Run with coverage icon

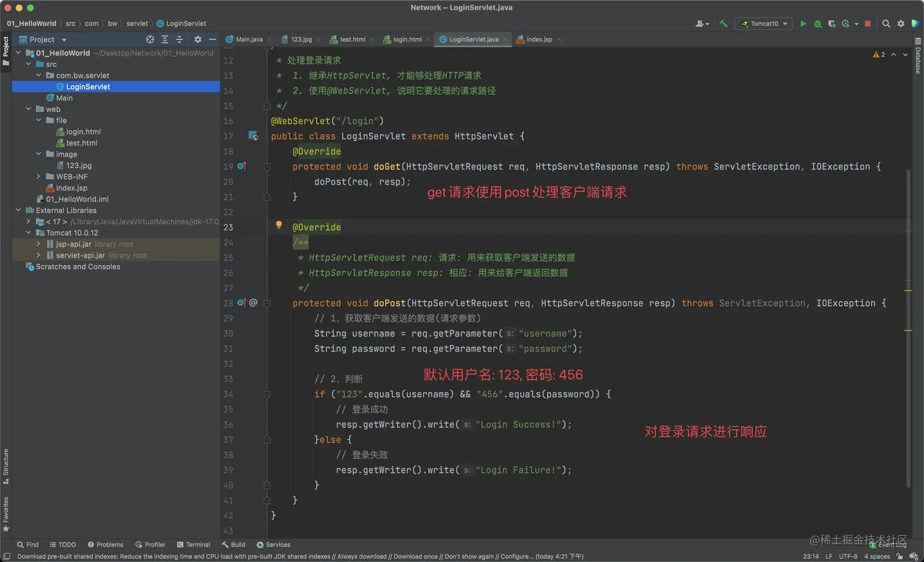coord(832,24)
